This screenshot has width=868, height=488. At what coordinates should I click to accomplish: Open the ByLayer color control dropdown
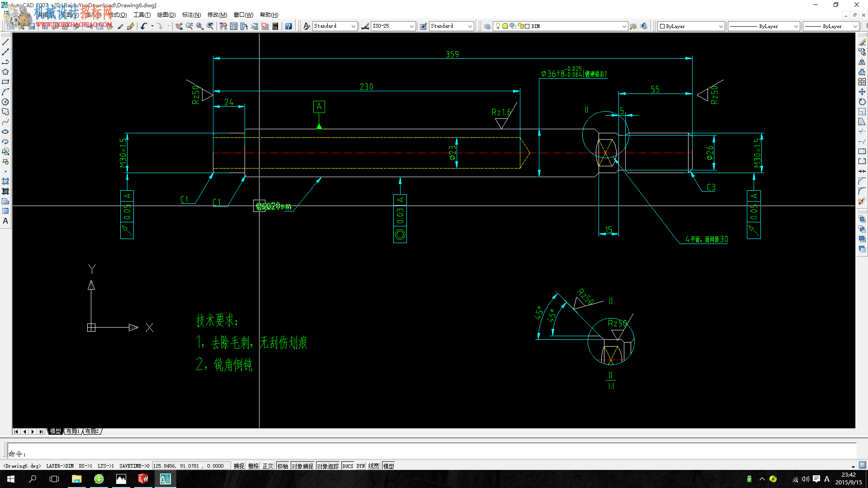691,26
